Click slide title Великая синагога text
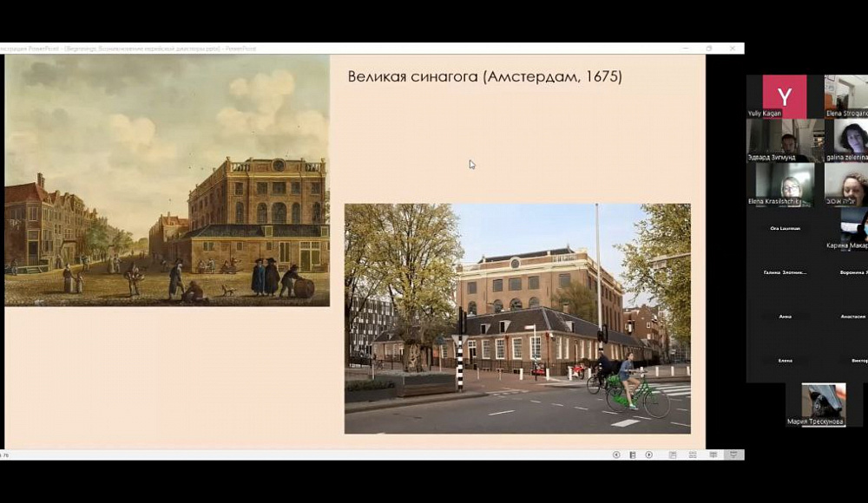 (x=484, y=76)
